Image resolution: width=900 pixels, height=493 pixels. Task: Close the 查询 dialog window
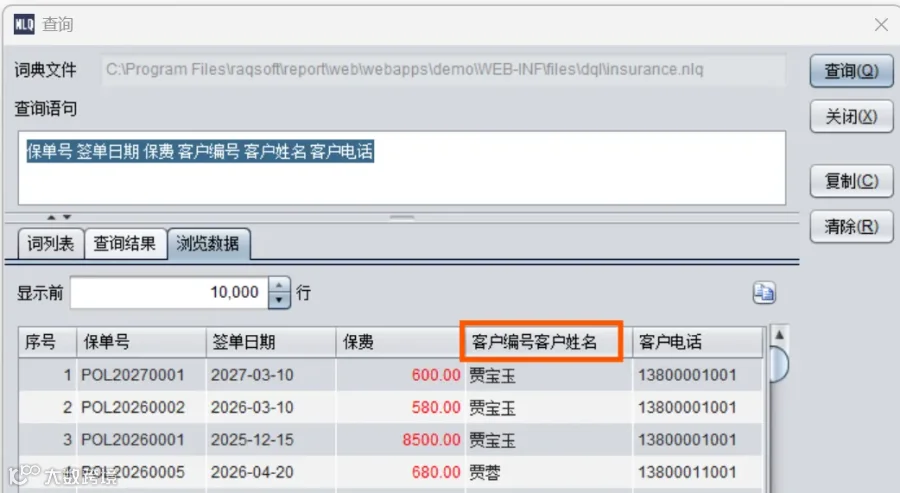coord(881,25)
